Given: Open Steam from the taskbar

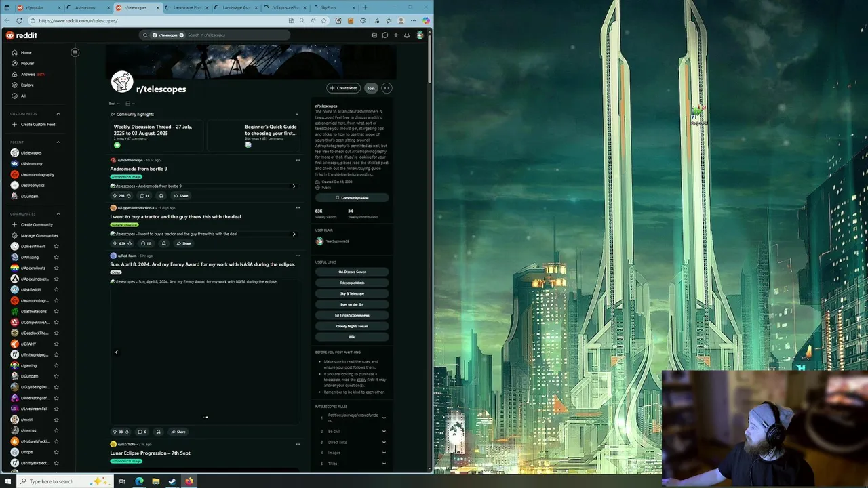Looking at the screenshot, I should (172, 481).
